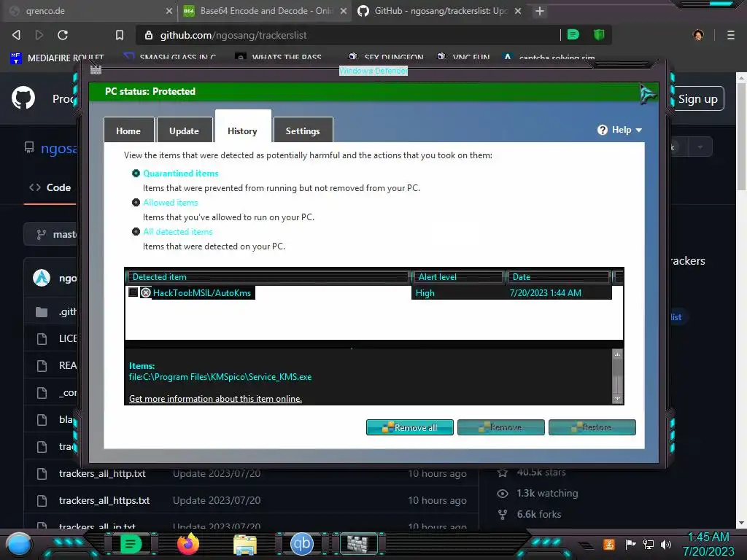747x560 pixels.
Task: Click green notes app taskbar icon
Action: click(131, 544)
